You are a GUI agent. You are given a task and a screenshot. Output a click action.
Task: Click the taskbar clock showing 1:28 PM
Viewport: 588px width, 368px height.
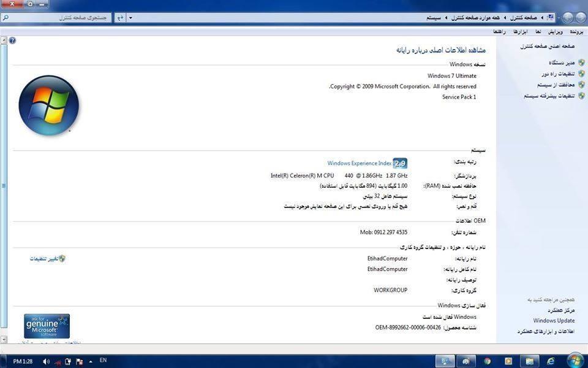pyautogui.click(x=23, y=361)
